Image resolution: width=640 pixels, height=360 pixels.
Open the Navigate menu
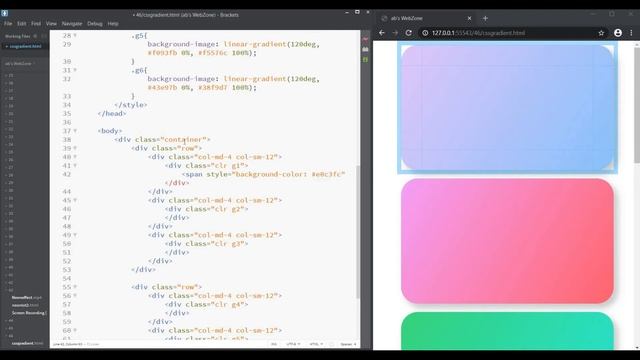point(72,24)
